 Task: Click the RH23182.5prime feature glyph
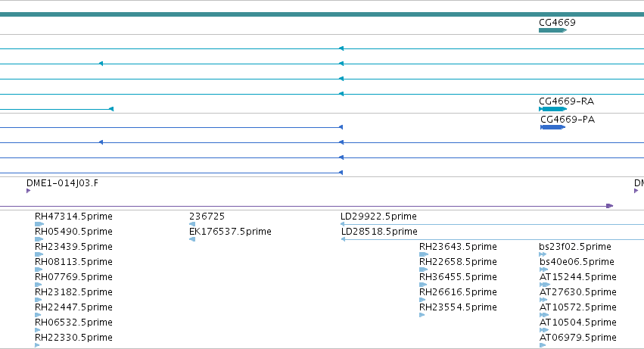[38, 300]
